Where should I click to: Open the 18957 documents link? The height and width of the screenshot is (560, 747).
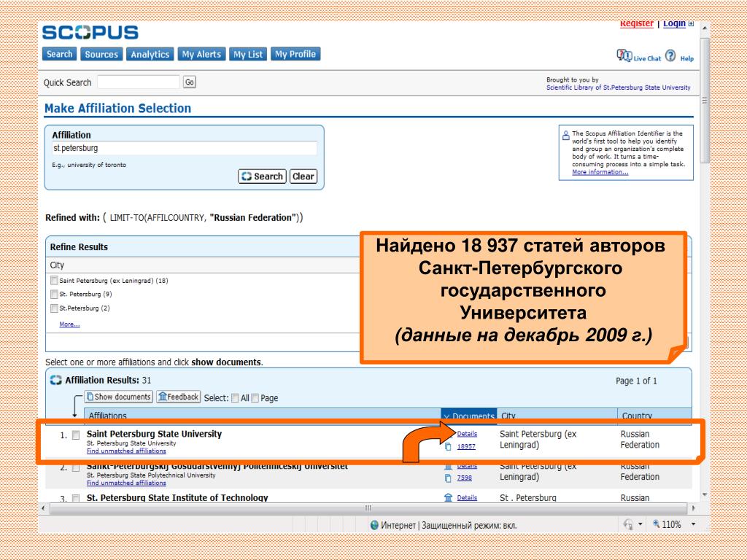pos(466,447)
